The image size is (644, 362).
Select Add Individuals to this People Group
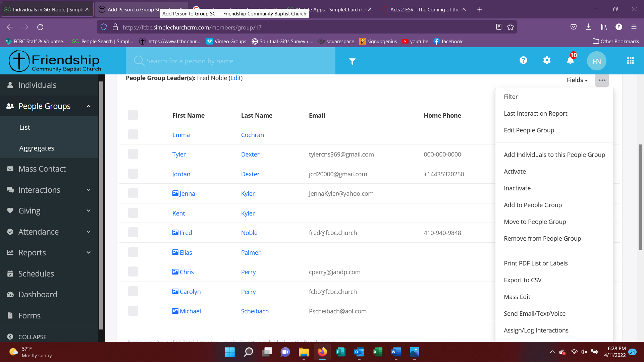[554, 155]
